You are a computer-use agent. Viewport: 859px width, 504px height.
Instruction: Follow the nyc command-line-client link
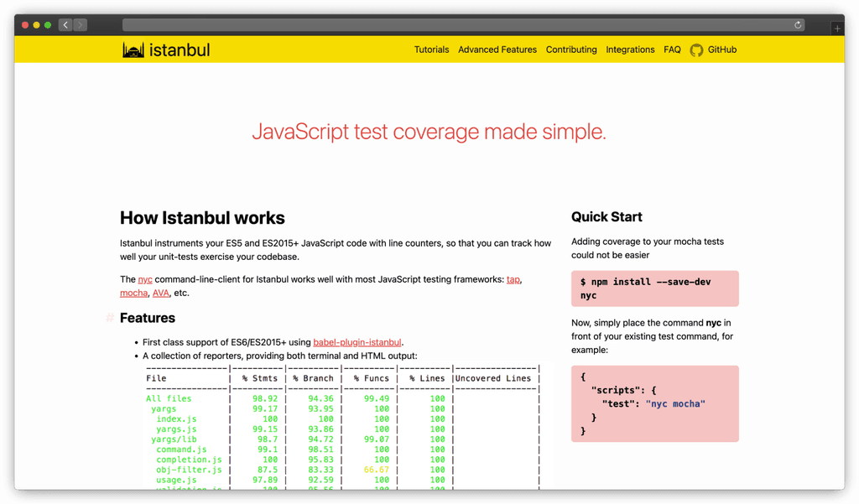[144, 279]
